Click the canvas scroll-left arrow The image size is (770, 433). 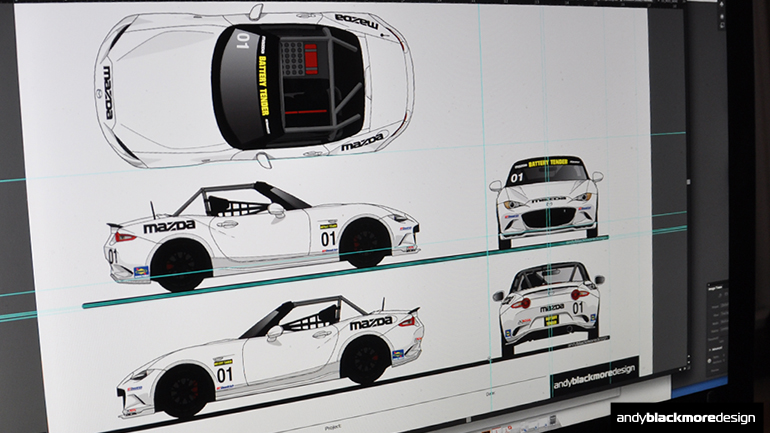680,369
